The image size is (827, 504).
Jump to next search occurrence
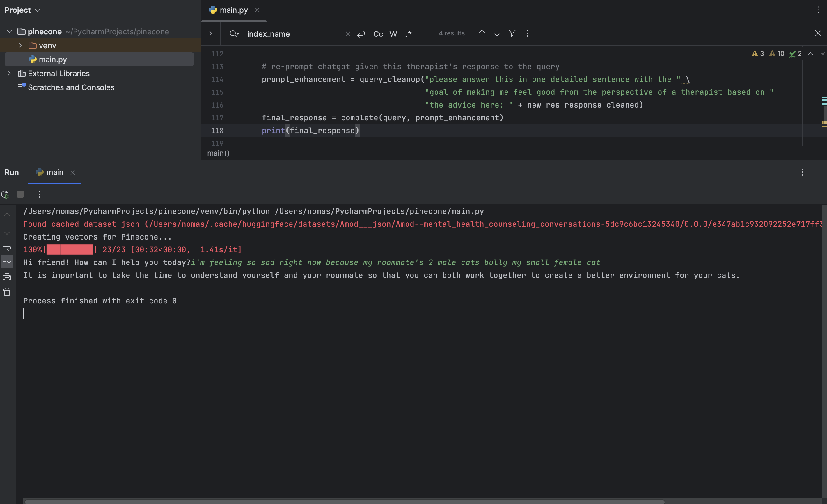[x=497, y=33]
